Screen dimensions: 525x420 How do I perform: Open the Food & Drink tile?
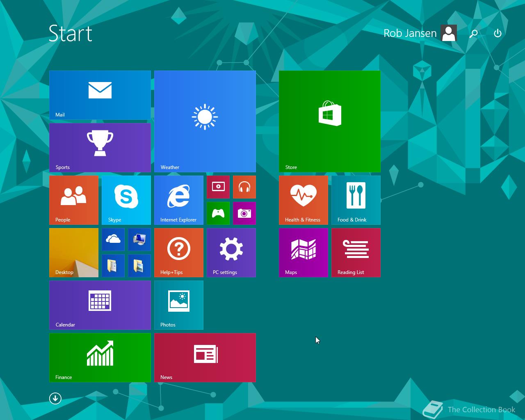356,200
